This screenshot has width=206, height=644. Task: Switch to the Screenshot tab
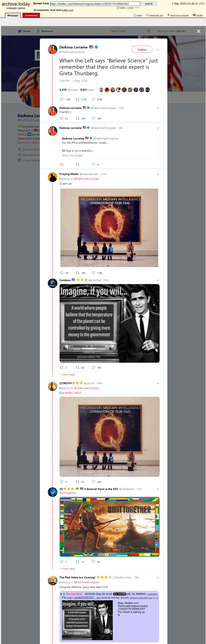[x=31, y=16]
